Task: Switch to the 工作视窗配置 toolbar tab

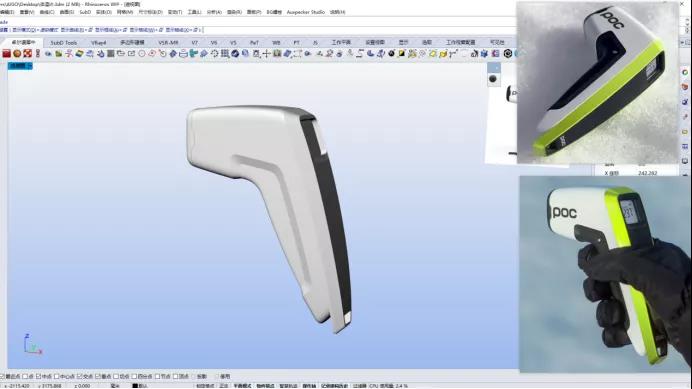Action: (461, 42)
